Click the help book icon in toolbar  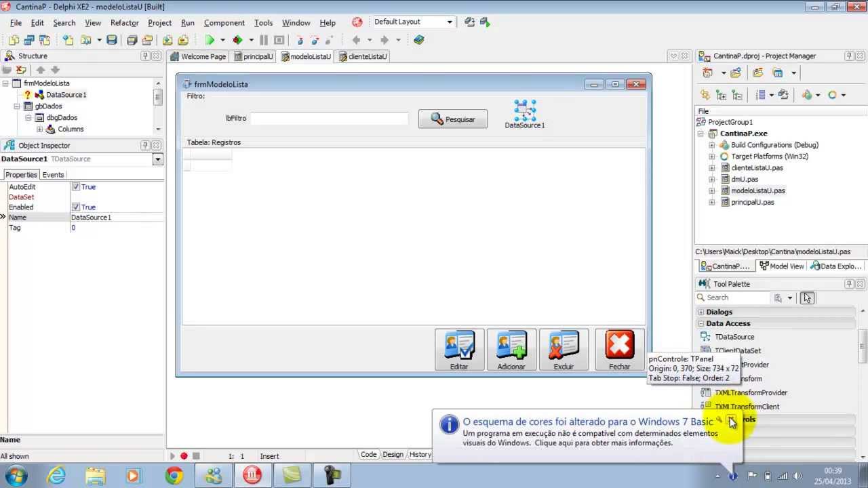tap(419, 40)
